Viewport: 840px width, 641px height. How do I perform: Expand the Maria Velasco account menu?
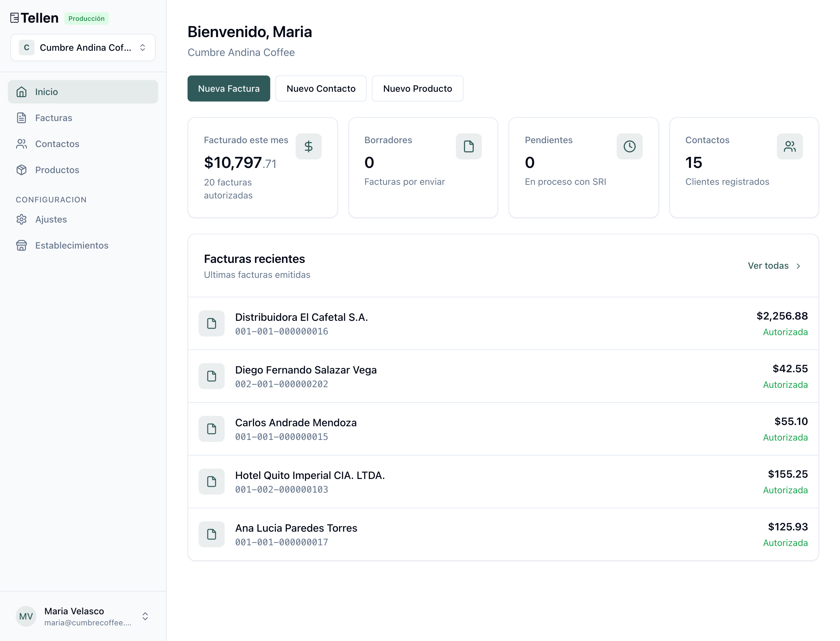pyautogui.click(x=145, y=616)
